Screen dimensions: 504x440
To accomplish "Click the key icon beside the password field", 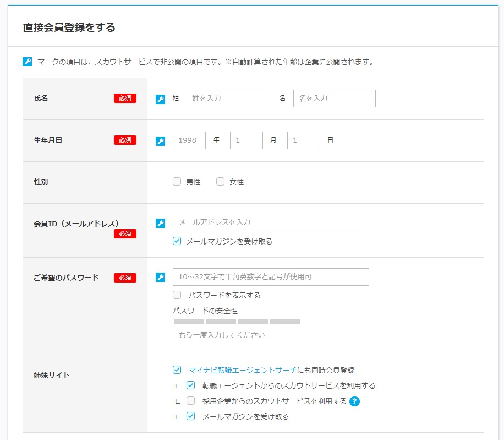I will [x=160, y=278].
